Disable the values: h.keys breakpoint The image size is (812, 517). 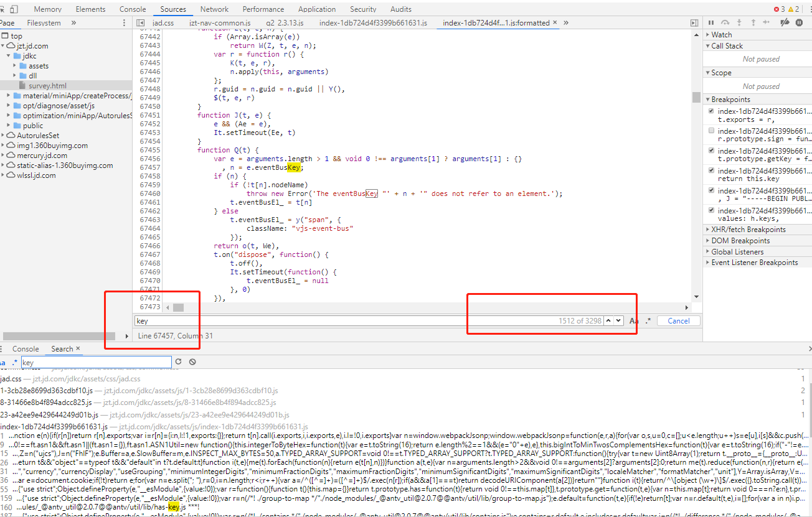click(x=711, y=211)
